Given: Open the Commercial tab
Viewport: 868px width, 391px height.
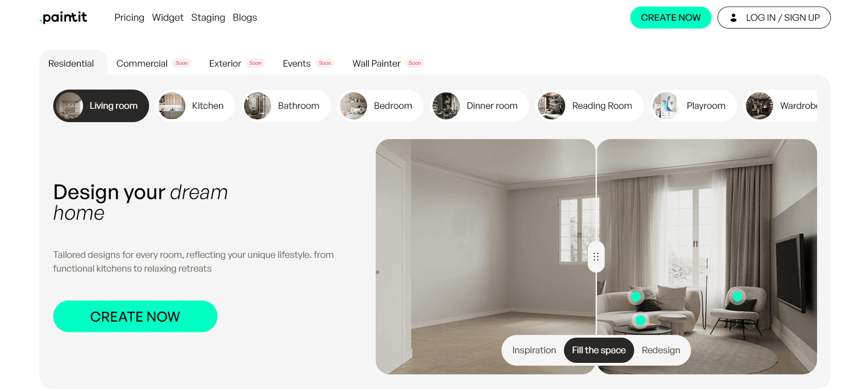Looking at the screenshot, I should coord(142,63).
